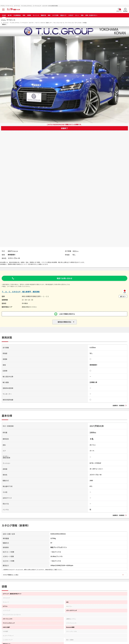Open the ローン nav item
129x644 pixels.
click(x=77, y=15)
